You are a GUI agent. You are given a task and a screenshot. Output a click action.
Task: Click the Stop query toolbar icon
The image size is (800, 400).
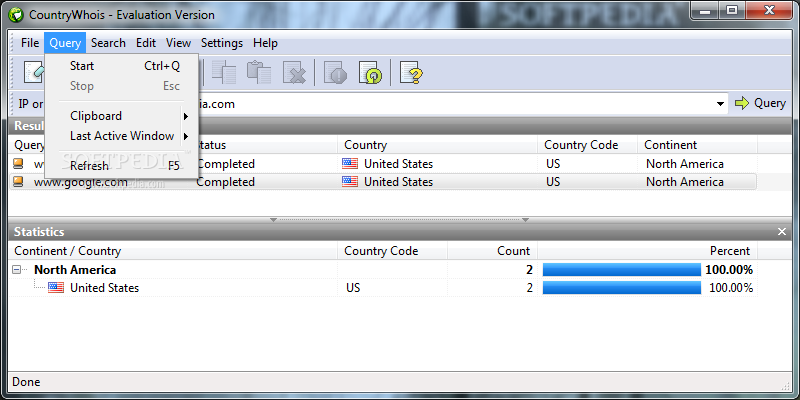[x=335, y=73]
